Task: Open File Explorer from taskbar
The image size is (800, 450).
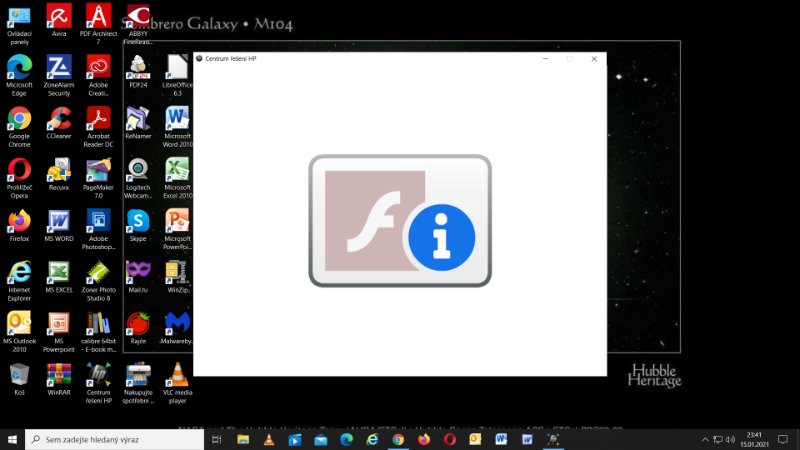Action: [243, 439]
